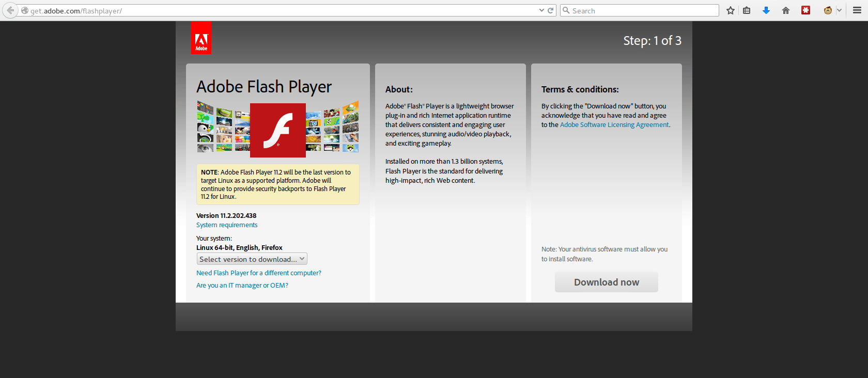Viewport: 868px width, 378px height.
Task: Reload the page with the refresh icon
Action: [x=551, y=10]
